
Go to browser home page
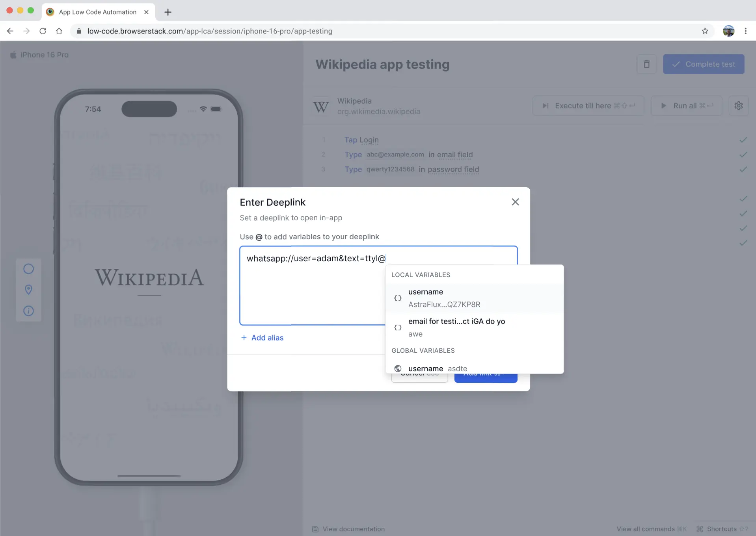point(59,31)
